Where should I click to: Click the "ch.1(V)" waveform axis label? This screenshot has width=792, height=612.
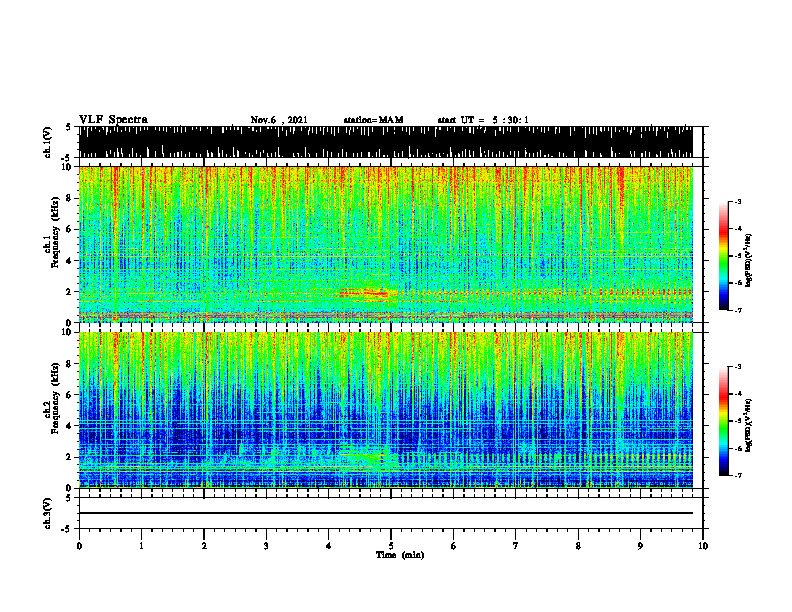point(48,142)
